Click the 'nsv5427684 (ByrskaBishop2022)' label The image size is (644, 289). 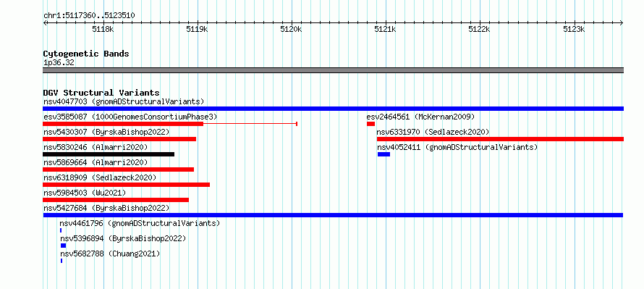[106, 208]
